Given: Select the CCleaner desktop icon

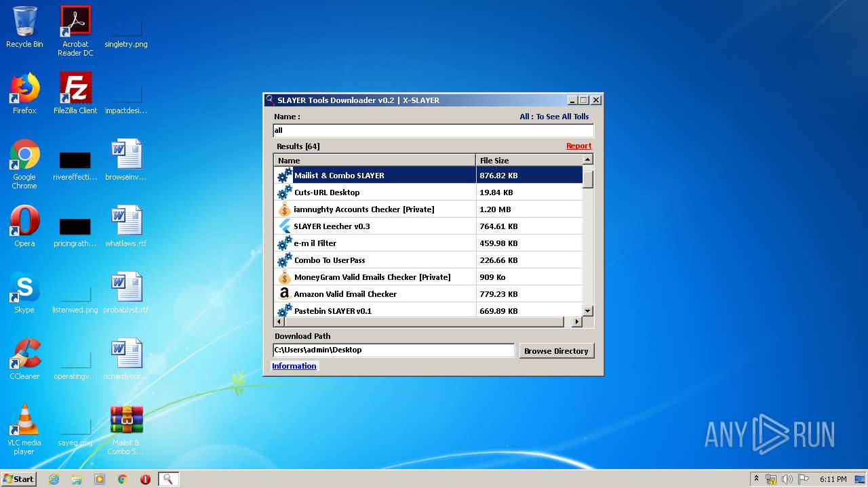Looking at the screenshot, I should pos(24,359).
